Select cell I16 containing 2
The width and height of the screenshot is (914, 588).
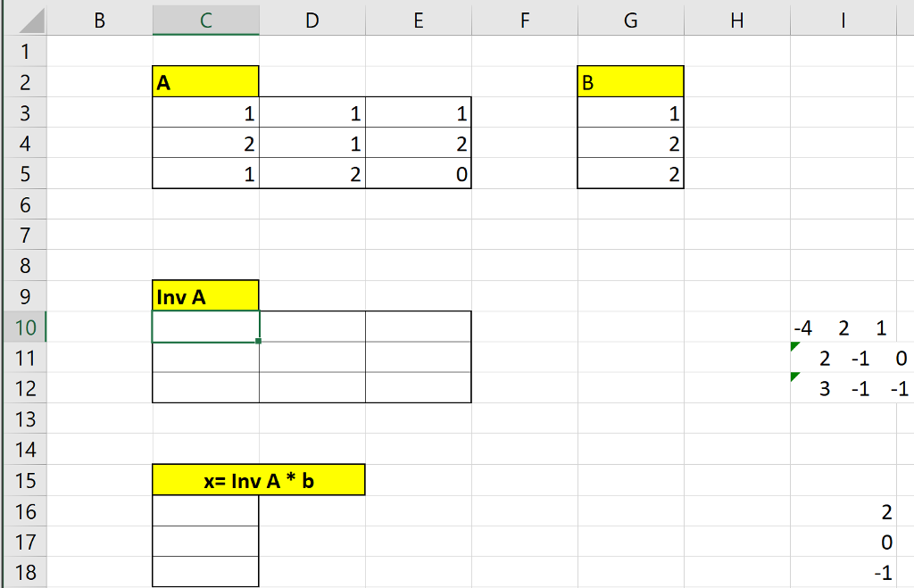843,511
